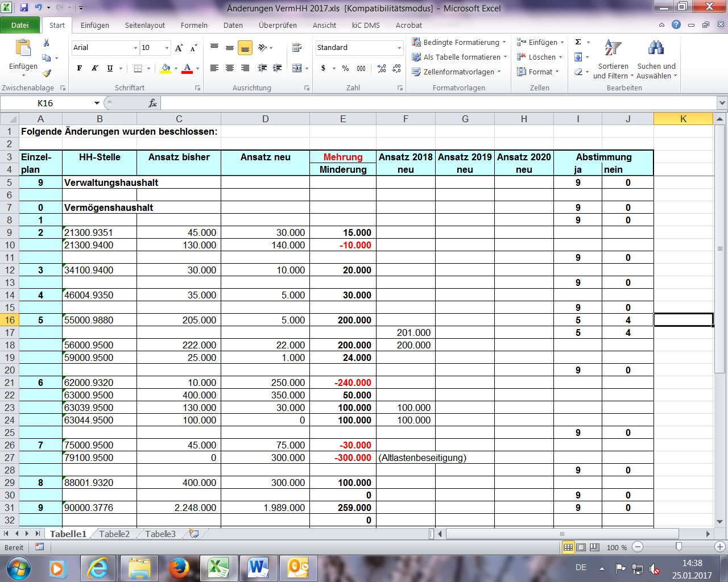Image resolution: width=728 pixels, height=582 pixels.
Task: Click the increase indent icon
Action: pos(277,68)
